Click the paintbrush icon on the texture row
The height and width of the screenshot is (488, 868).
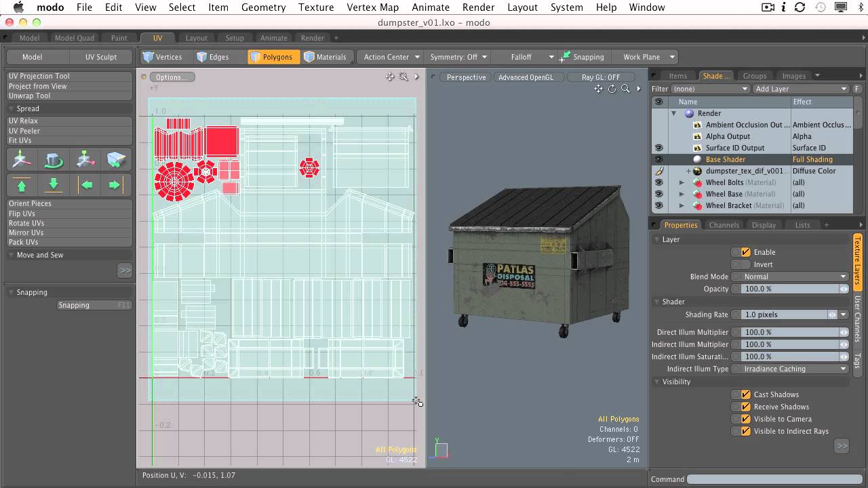658,171
